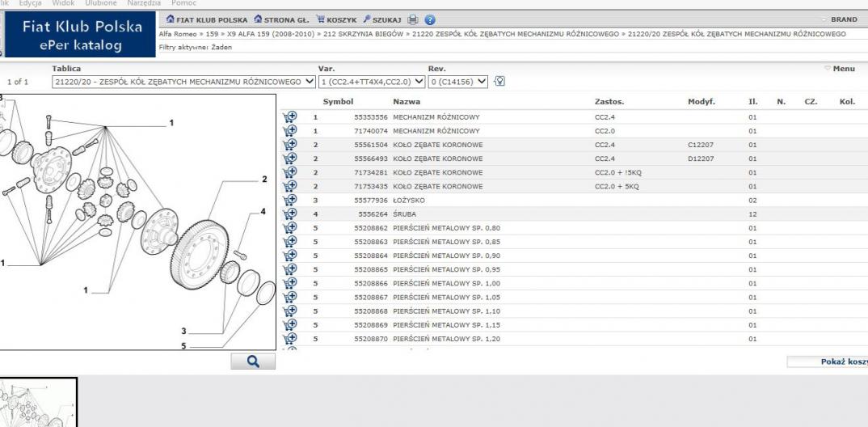Click the Zastos. column header
Viewport: 868px width, 427px height.
coord(609,102)
